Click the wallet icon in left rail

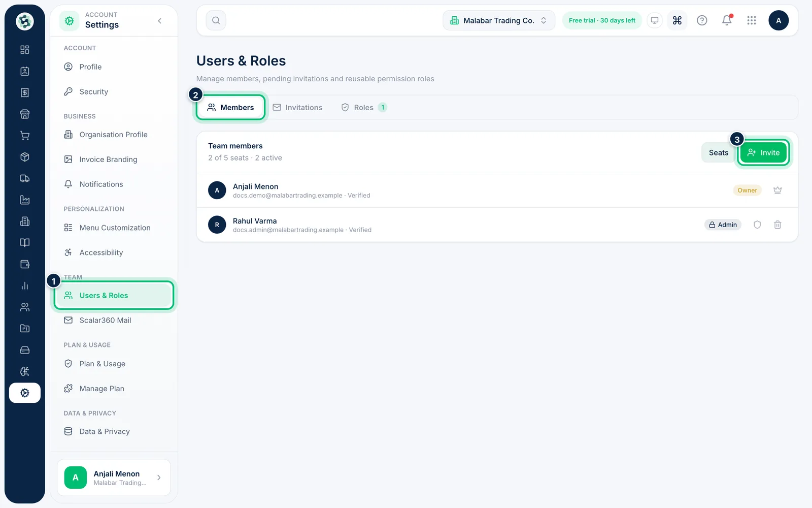click(24, 264)
